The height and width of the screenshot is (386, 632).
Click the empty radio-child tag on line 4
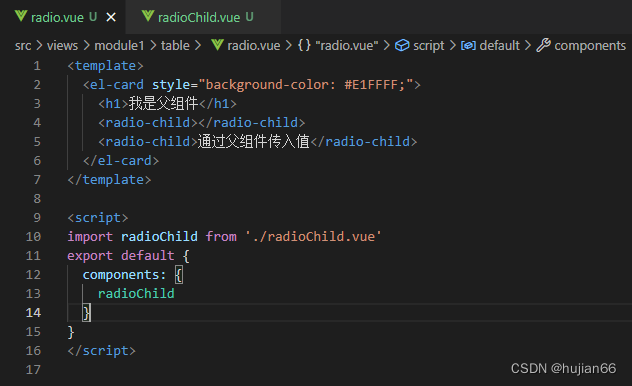tap(202, 122)
